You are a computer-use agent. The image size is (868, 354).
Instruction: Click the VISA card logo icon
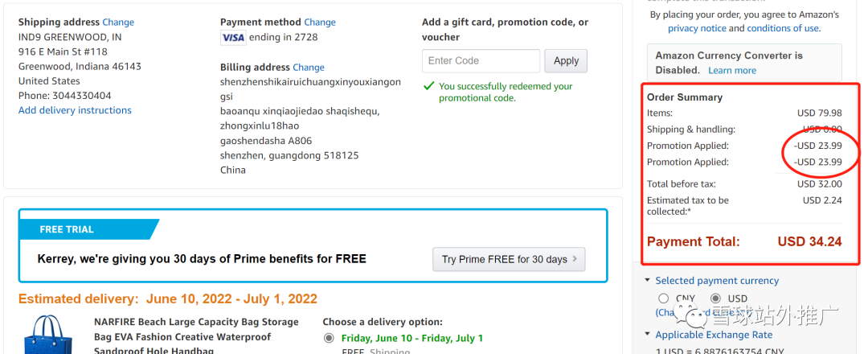(232, 37)
